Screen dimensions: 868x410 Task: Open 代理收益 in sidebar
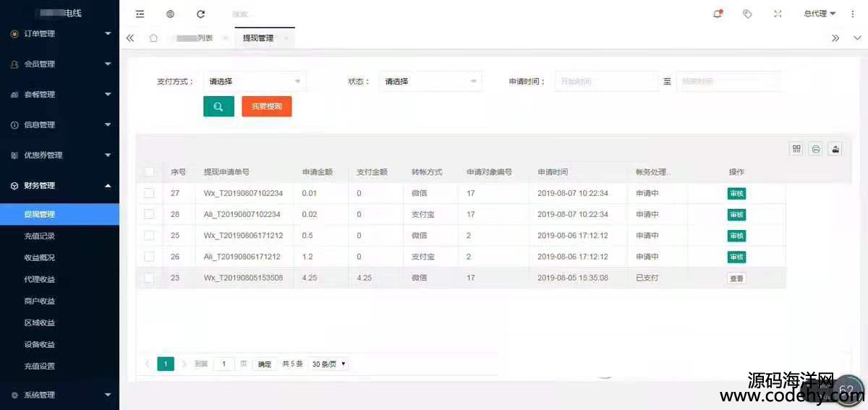pos(59,279)
